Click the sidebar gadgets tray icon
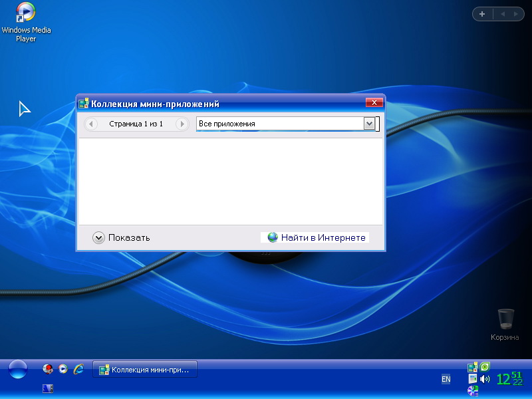 (473, 367)
